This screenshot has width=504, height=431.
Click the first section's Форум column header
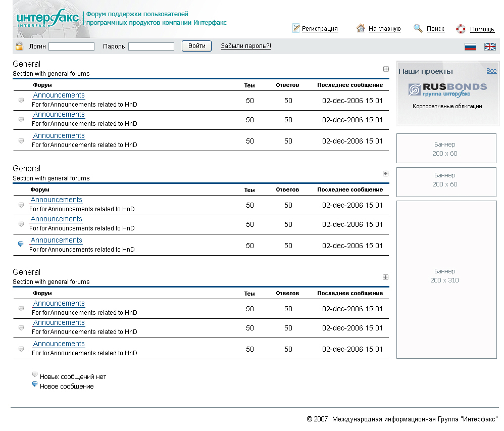[x=42, y=85]
